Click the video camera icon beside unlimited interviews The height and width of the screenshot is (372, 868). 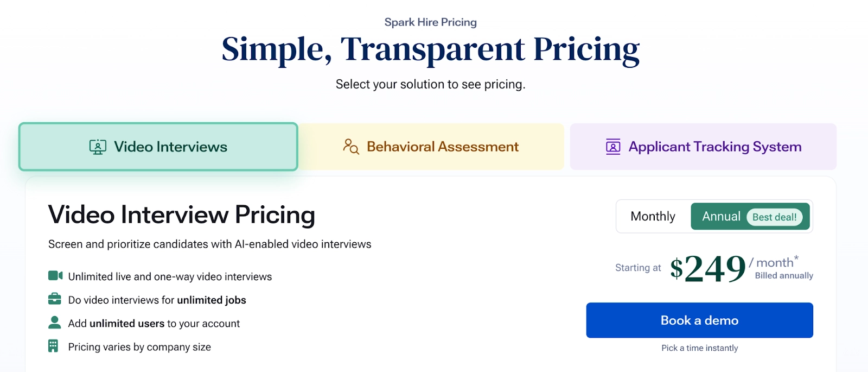[x=54, y=276]
